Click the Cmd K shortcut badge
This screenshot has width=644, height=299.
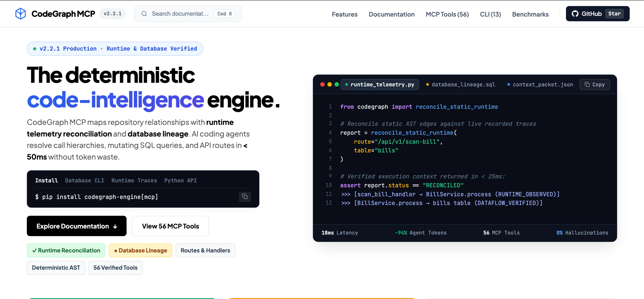pos(225,14)
